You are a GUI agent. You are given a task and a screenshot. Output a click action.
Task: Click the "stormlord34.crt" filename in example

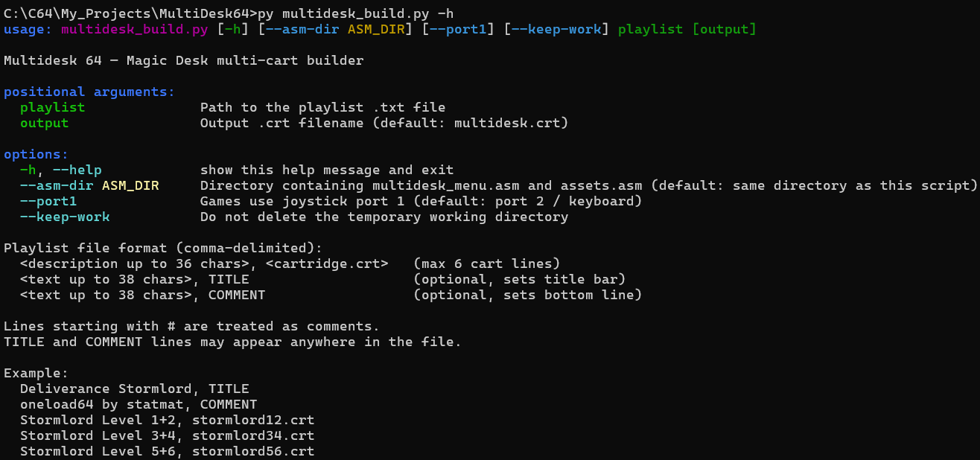[x=253, y=435]
